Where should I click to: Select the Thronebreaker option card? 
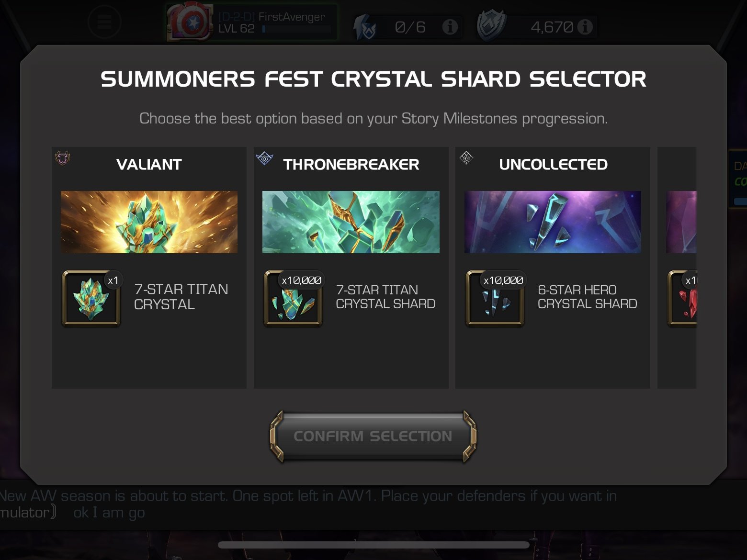click(x=351, y=268)
